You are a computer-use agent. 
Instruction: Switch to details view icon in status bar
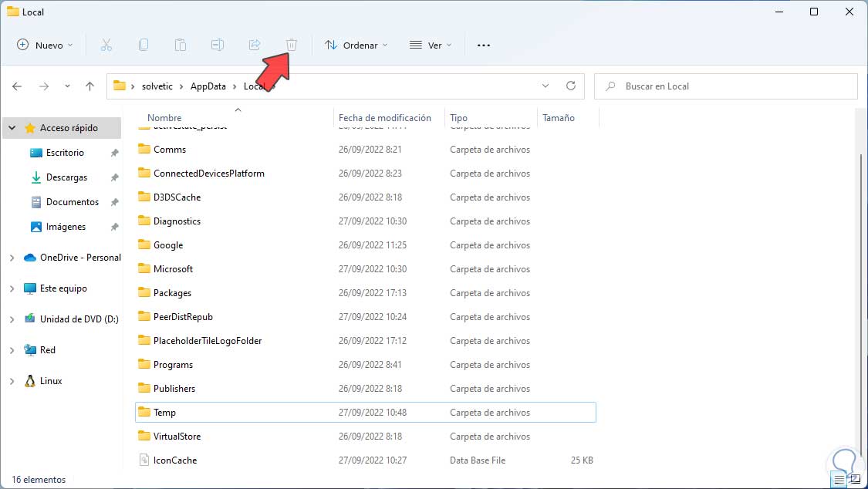(839, 480)
